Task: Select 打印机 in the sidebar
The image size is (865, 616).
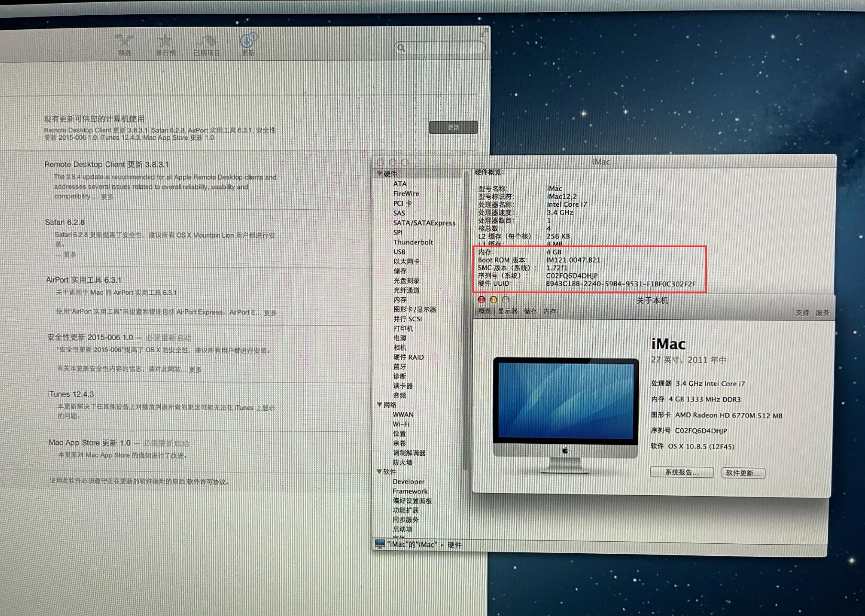Action: tap(403, 328)
